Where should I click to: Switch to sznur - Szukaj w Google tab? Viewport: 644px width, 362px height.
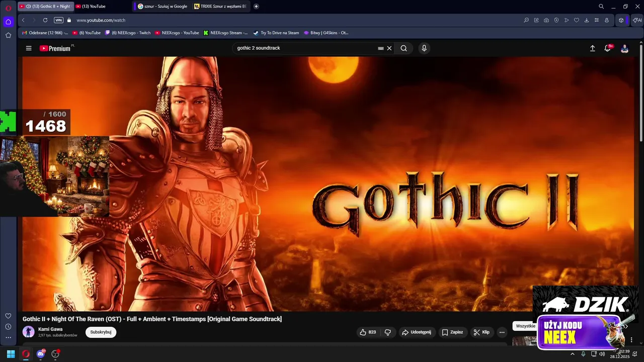point(163,6)
